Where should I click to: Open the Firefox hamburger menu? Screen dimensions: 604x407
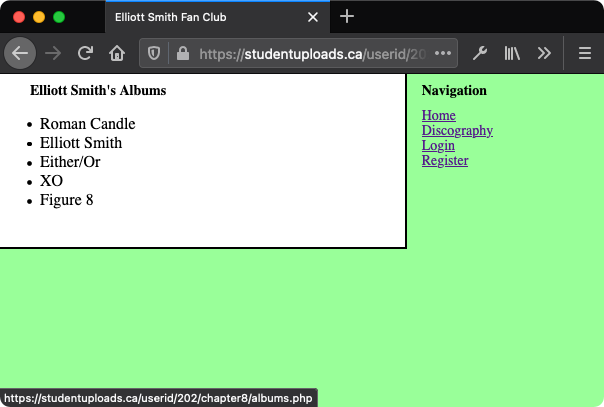(x=585, y=53)
